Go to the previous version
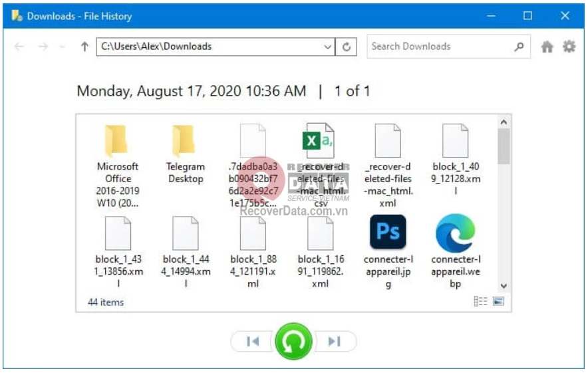Viewport: 588px width, 373px height. 253,342
